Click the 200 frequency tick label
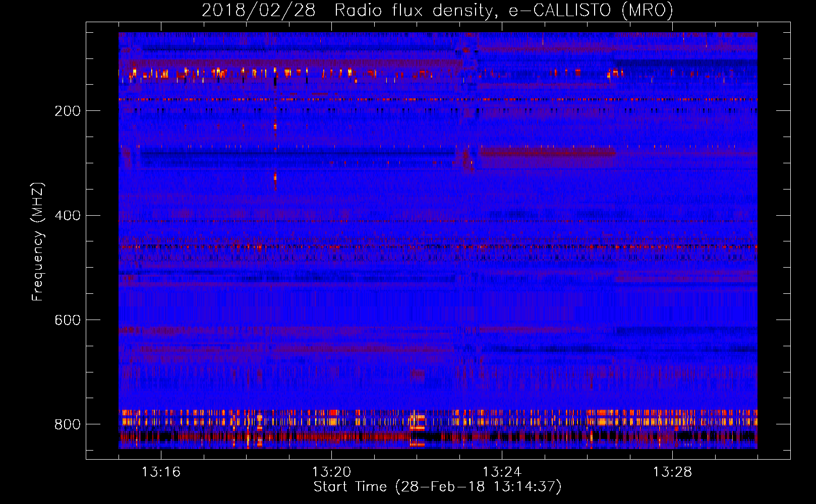 click(x=68, y=111)
